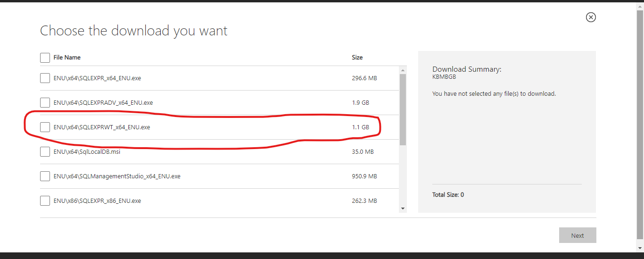
Task: Click the file list scrollbar thumb
Action: coord(403,109)
